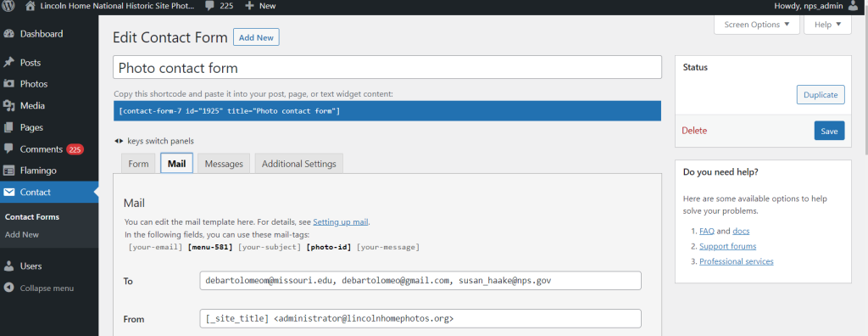Click the 225 comments count in admin bar
Viewport: 868px width, 336px height.
click(226, 6)
